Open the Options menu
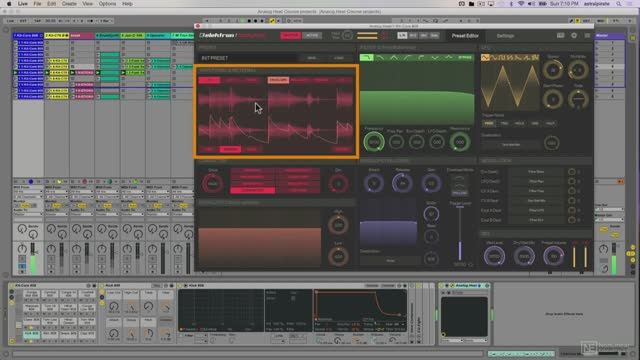 (x=107, y=4)
